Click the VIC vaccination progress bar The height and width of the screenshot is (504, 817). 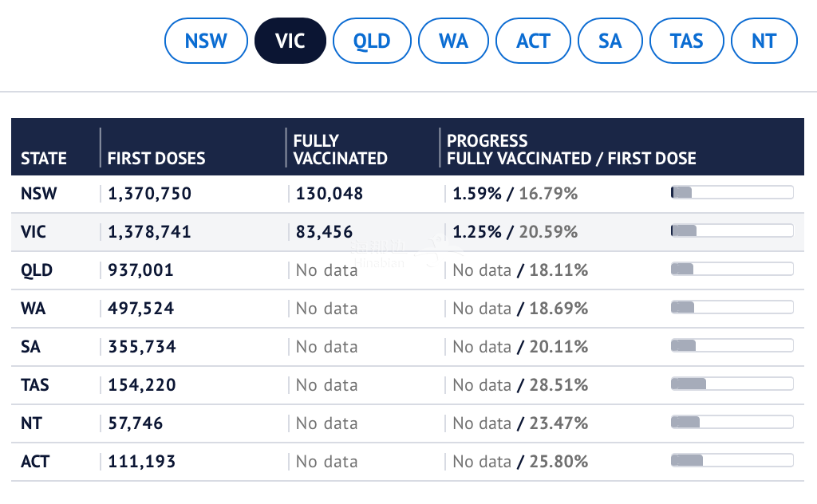[732, 230]
